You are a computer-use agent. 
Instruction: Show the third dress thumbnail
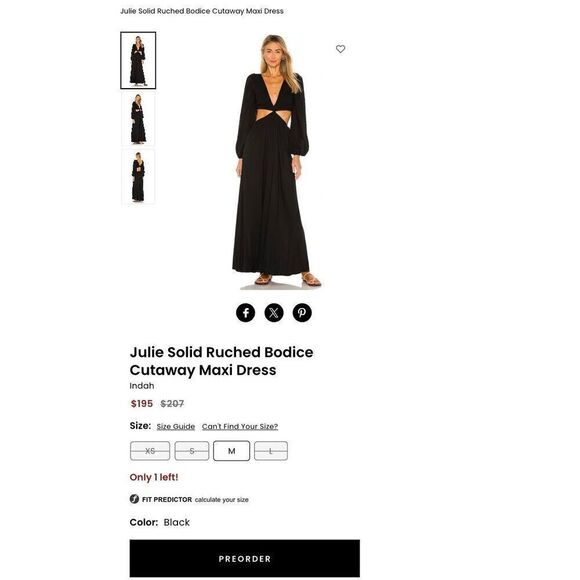pos(138,177)
